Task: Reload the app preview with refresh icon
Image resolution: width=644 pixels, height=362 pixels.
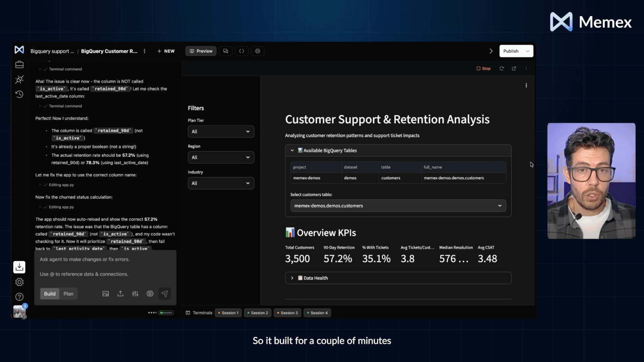Action: [501, 68]
